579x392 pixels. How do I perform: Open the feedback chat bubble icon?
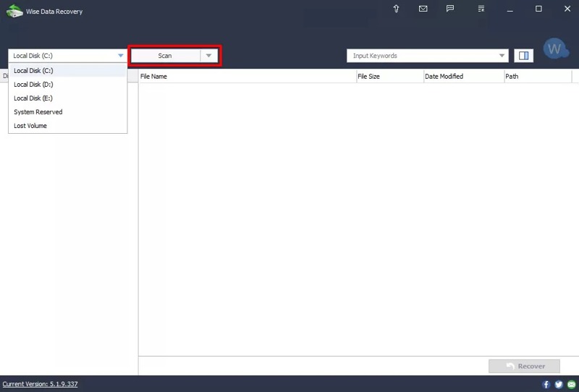click(x=450, y=9)
